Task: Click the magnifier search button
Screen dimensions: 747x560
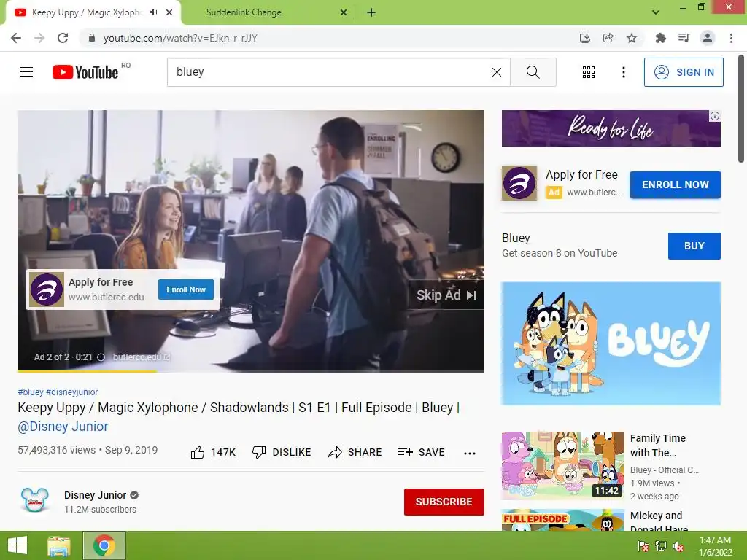Action: pos(533,72)
